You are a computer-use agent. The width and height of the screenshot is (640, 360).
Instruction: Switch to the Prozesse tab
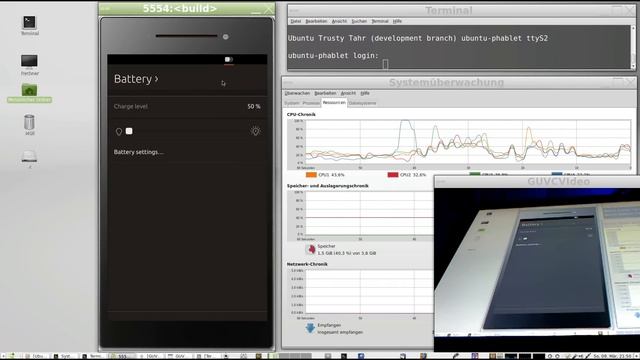(x=311, y=103)
